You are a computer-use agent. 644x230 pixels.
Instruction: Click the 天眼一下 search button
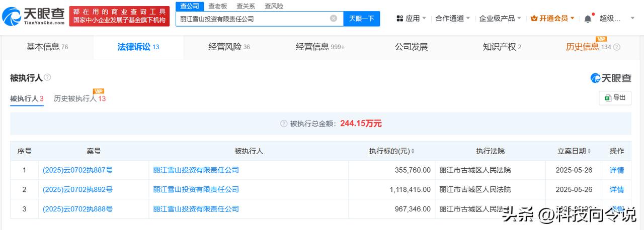coord(362,19)
